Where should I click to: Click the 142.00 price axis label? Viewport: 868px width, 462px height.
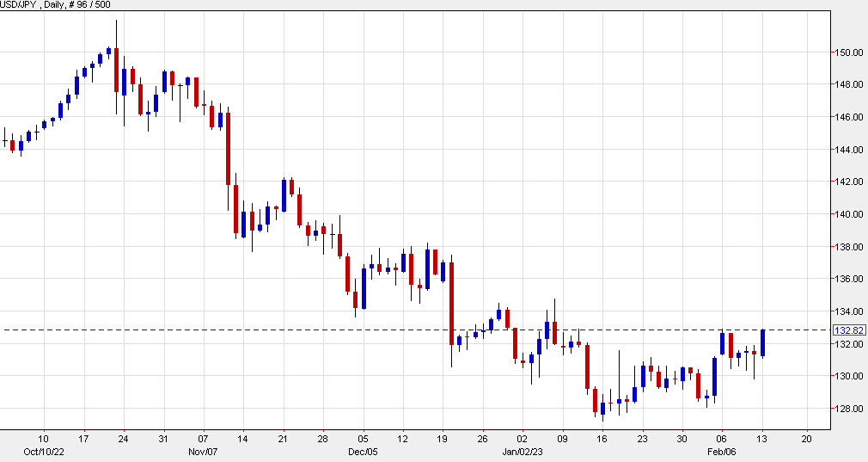point(849,182)
